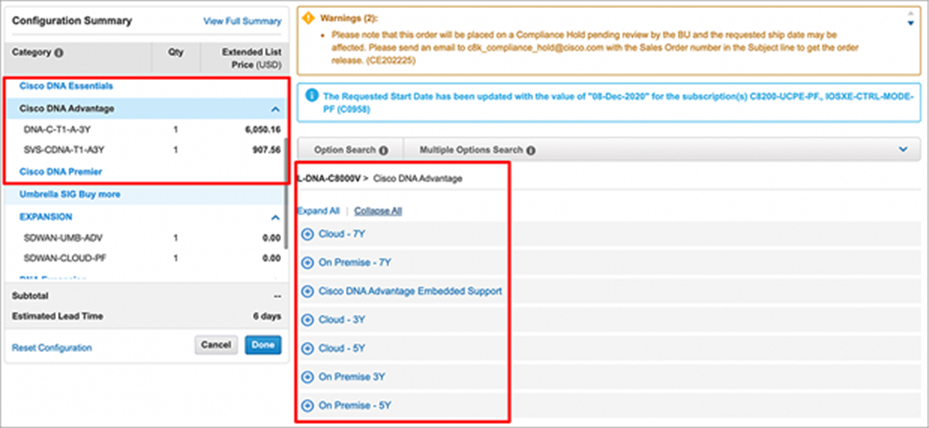Select the SDWAN-UMB-ADV row
This screenshot has width=929, height=428.
[145, 238]
